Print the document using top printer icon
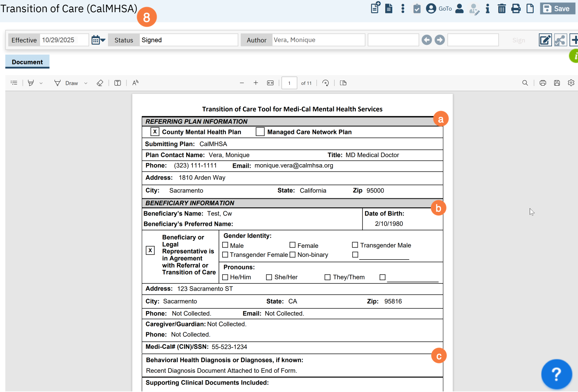Viewport: 578px width, 392px height. pos(516,9)
